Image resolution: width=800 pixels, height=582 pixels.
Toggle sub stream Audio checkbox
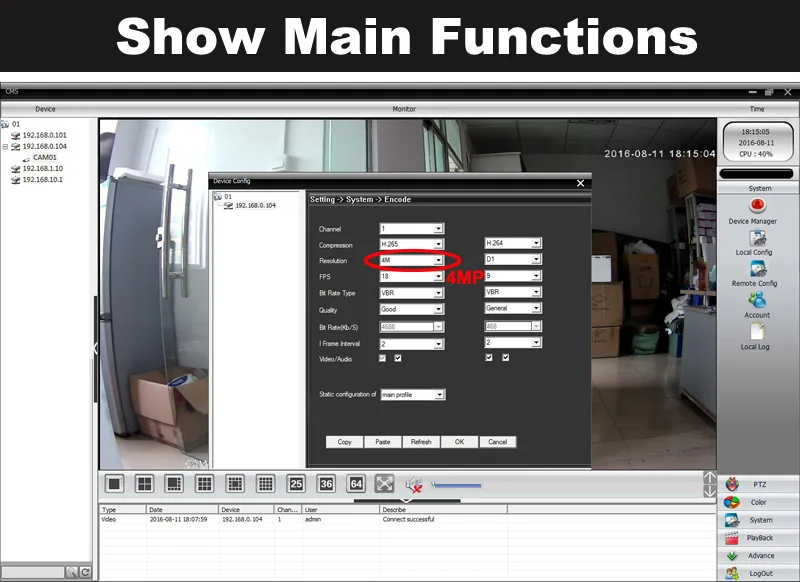[x=505, y=358]
